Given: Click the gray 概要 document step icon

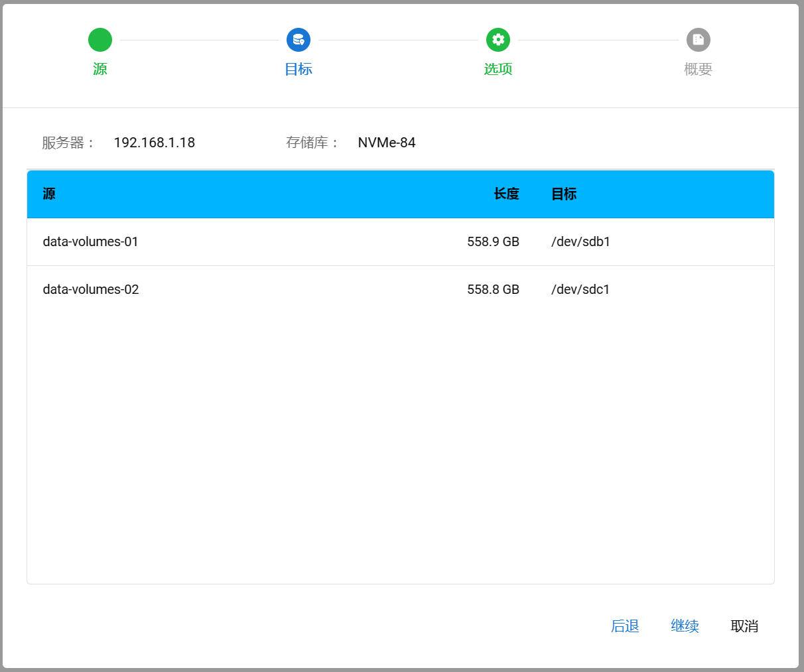Looking at the screenshot, I should pyautogui.click(x=698, y=40).
